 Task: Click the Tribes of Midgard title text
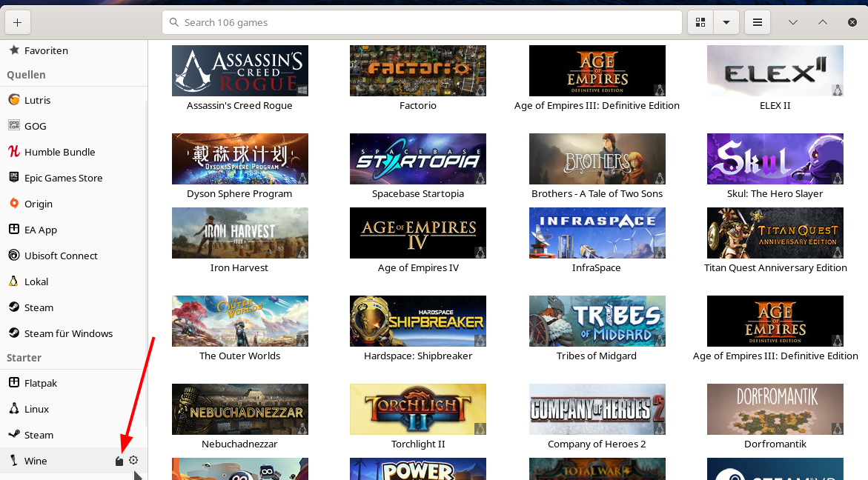coord(597,356)
